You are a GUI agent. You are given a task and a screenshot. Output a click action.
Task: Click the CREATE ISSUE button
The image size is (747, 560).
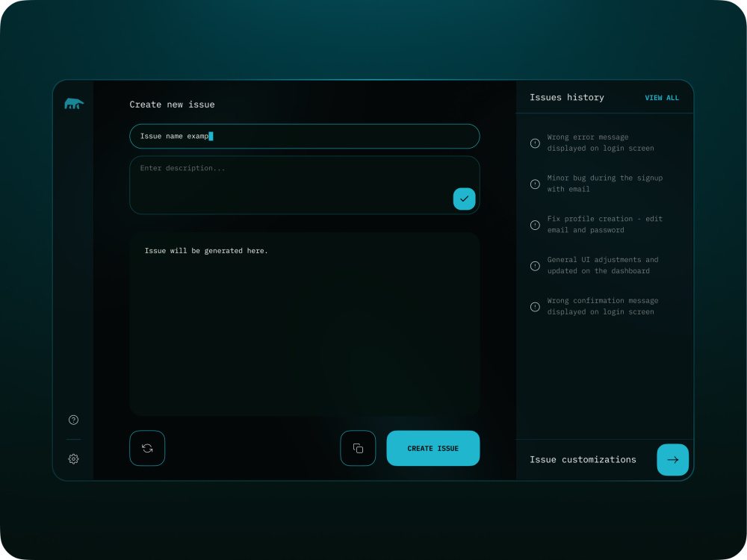click(x=433, y=448)
